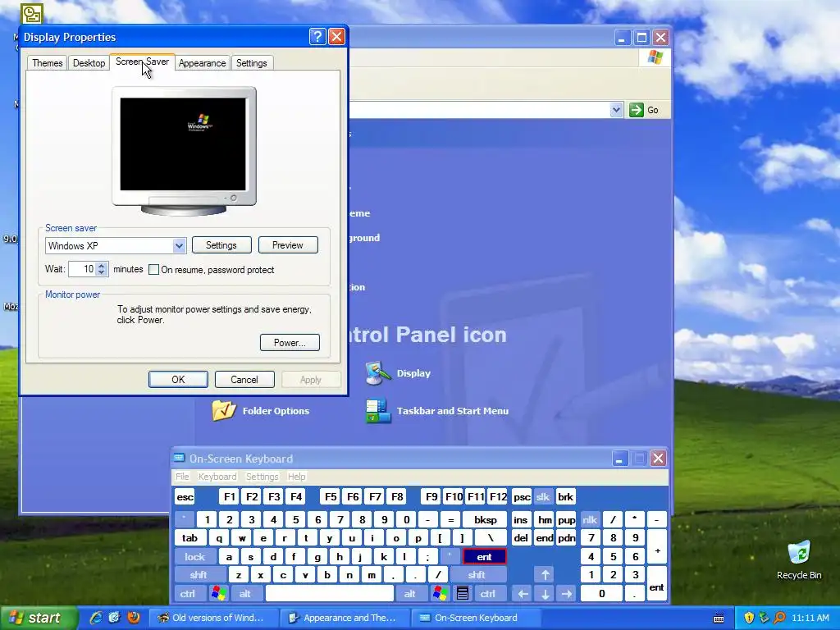Viewport: 840px width, 630px height.
Task: Toggle the slk key on the on-screen keyboard
Action: 543,496
